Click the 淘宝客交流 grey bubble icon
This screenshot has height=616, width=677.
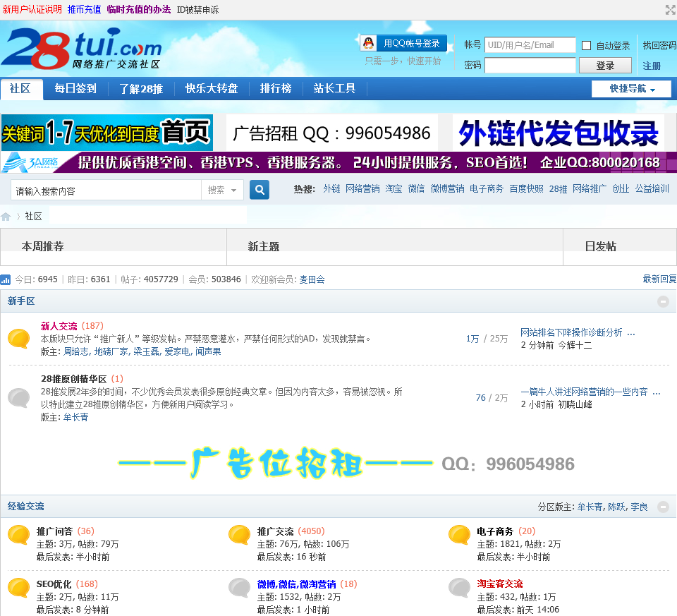pyautogui.click(x=459, y=588)
